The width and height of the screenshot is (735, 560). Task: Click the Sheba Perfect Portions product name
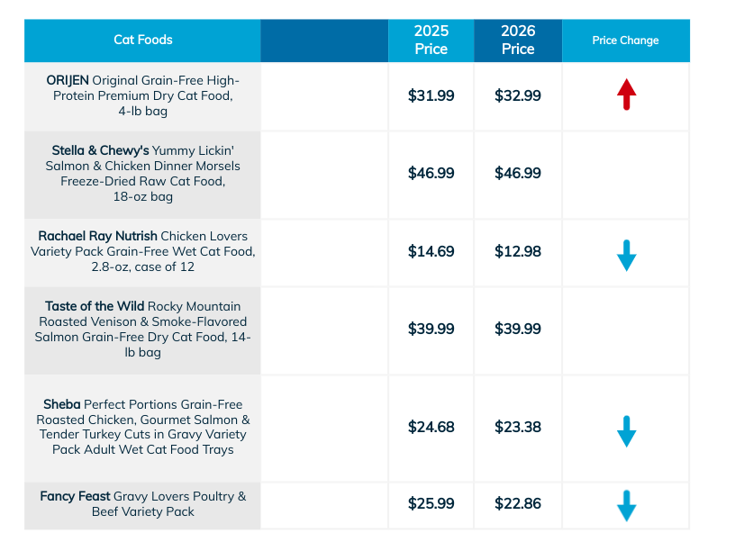(142, 427)
